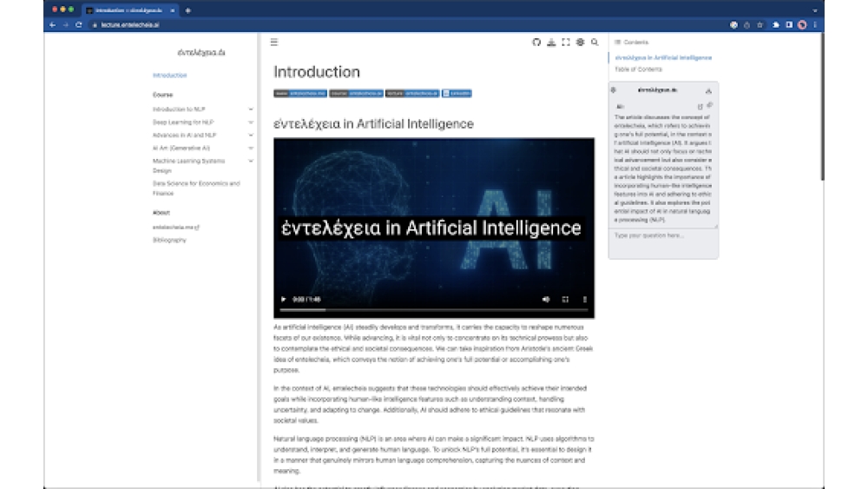Screen dimensions: 868x489
Task: Click the regenerate response icon in chat
Action: (700, 106)
